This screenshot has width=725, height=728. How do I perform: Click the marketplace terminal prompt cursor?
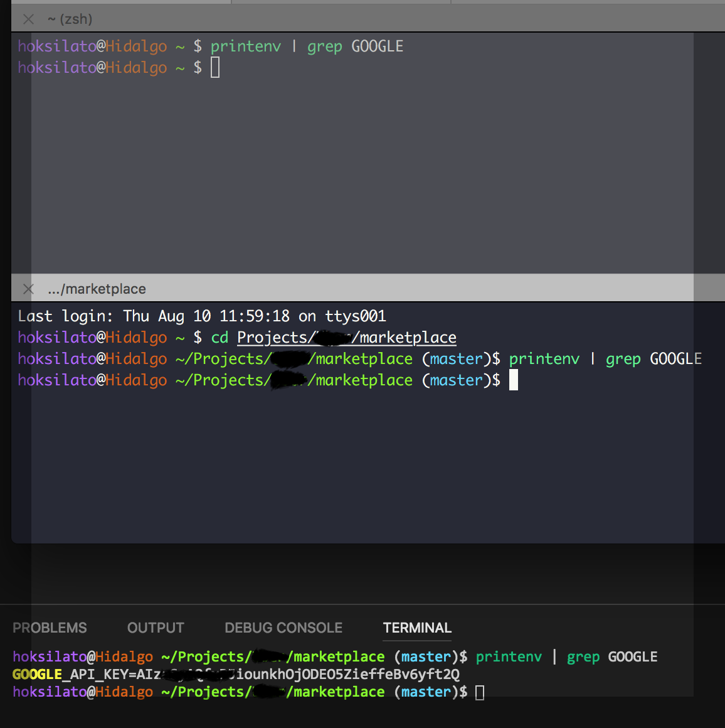pos(514,380)
